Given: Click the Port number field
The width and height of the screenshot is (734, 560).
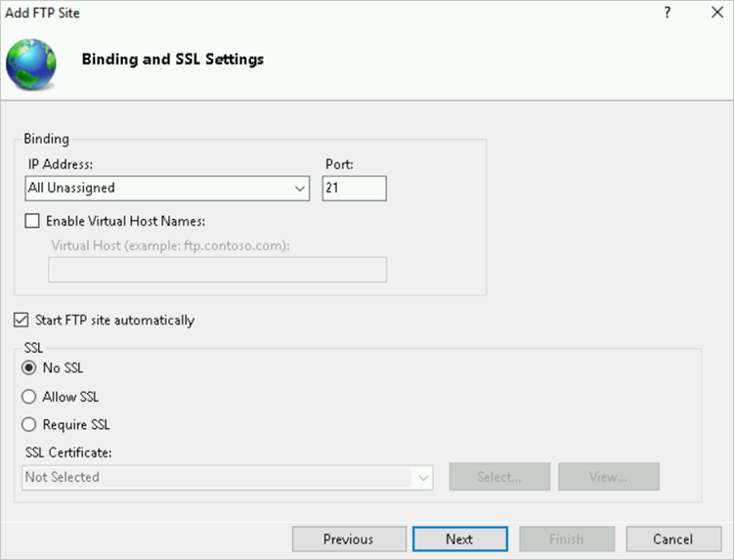Looking at the screenshot, I should click(354, 188).
